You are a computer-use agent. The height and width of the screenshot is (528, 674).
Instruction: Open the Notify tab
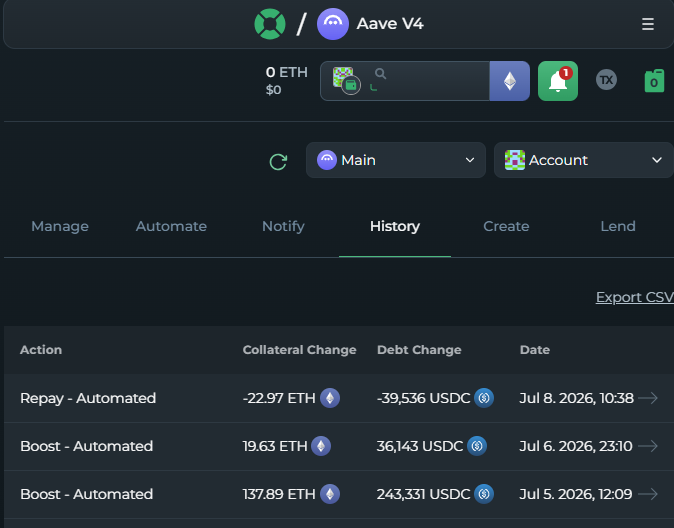click(283, 227)
